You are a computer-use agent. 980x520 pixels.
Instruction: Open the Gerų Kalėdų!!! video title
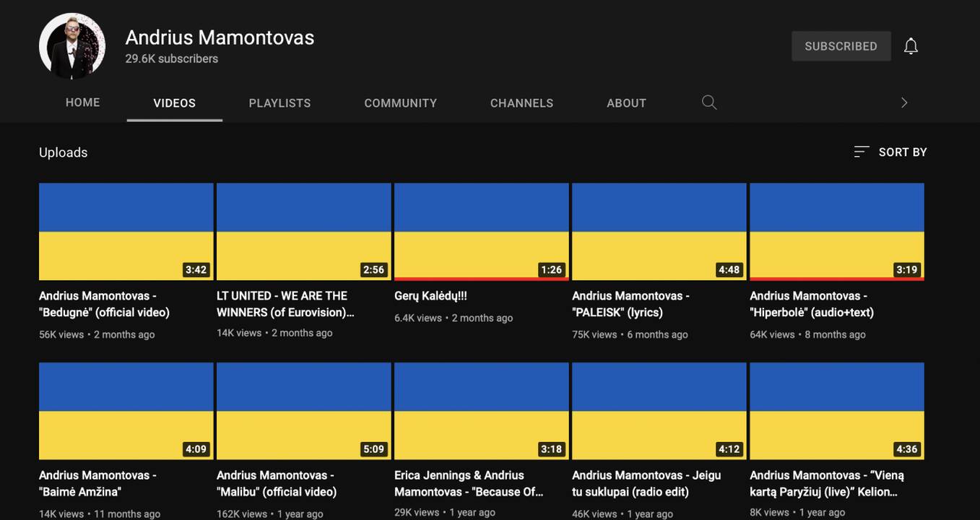431,296
